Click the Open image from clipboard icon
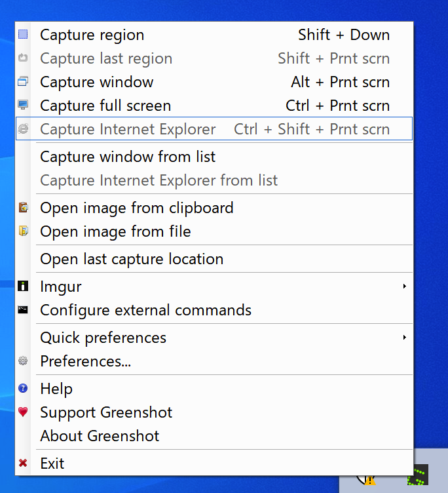Image resolution: width=448 pixels, height=493 pixels. tap(23, 208)
